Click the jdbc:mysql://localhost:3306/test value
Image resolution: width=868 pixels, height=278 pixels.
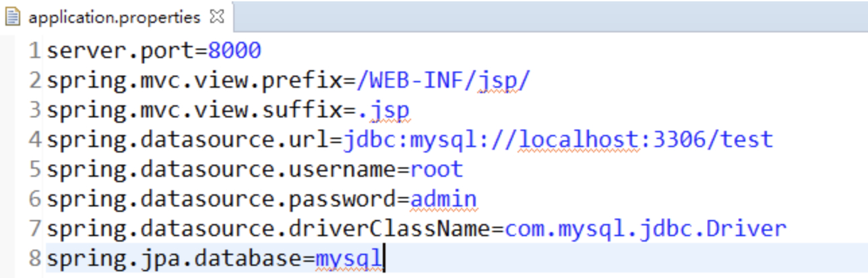point(558,140)
